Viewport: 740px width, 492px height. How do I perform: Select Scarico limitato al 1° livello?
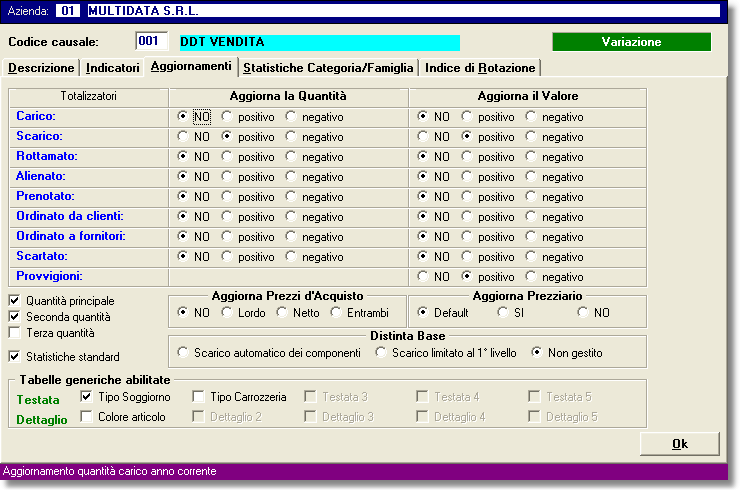point(381,352)
